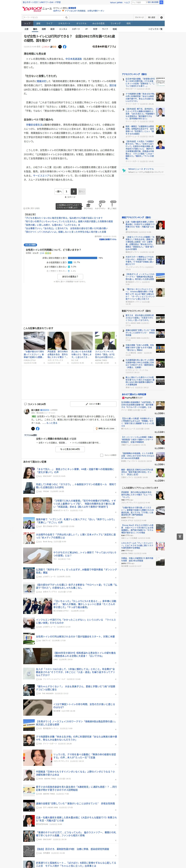Open the 雑誌アクセスランキング(国内) heading link
This screenshot has width=186, height=868.
(136, 217)
